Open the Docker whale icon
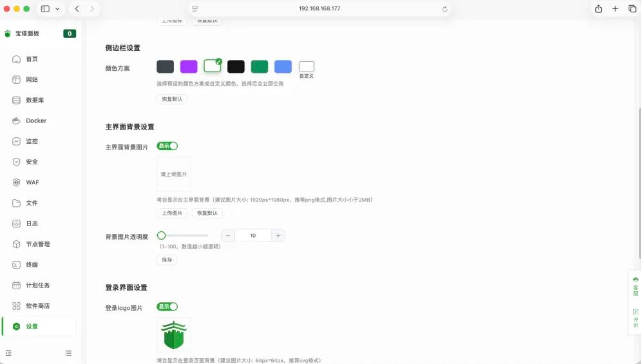 pyautogui.click(x=16, y=120)
